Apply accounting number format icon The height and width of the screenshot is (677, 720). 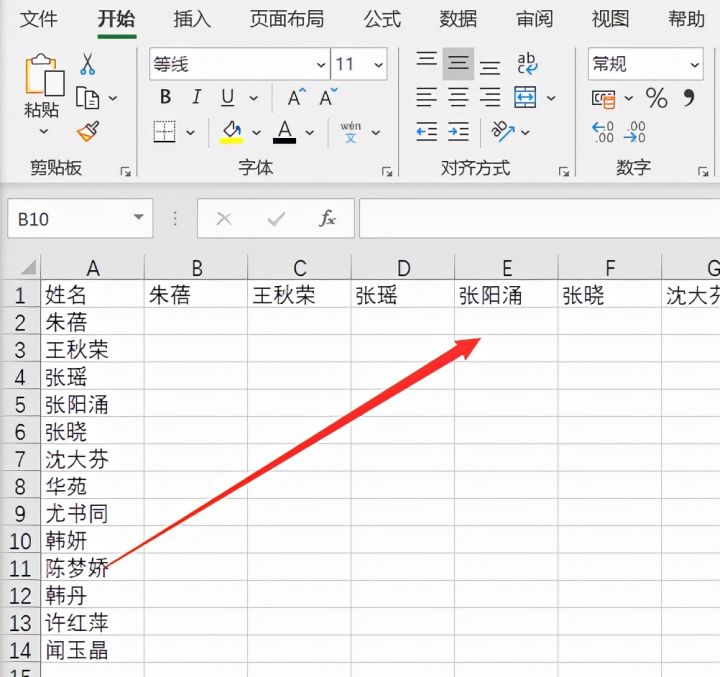click(603, 98)
